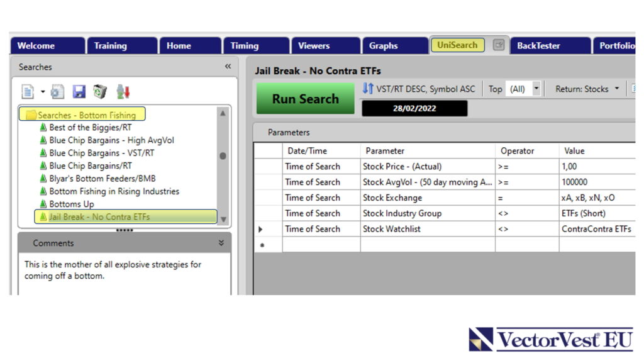The height and width of the screenshot is (358, 644).
Task: Select Jail Break - No Contra ETFs
Action: pos(126,216)
